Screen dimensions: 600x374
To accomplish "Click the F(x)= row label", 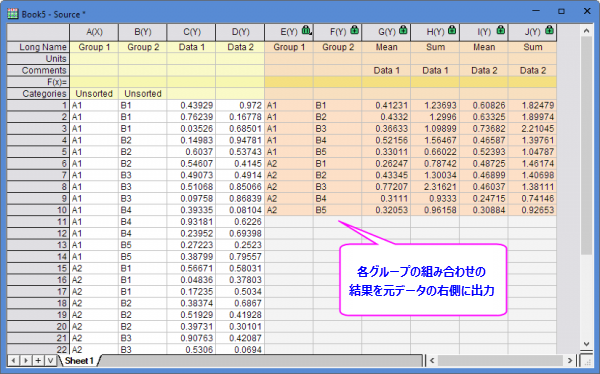I will 38,82.
